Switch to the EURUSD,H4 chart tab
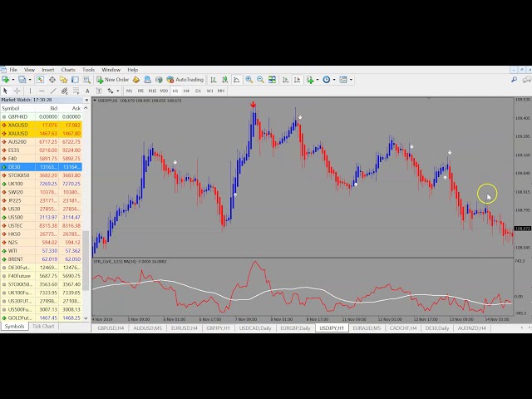The height and width of the screenshot is (399, 532). point(183,328)
